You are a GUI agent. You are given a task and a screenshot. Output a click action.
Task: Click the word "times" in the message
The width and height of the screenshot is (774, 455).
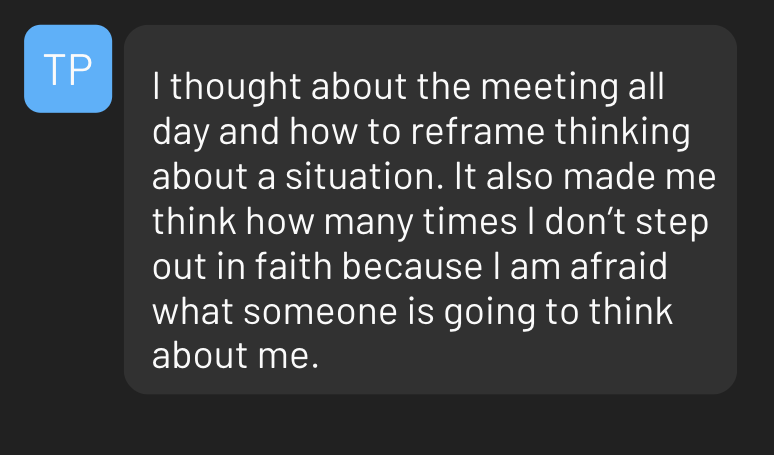[470, 222]
